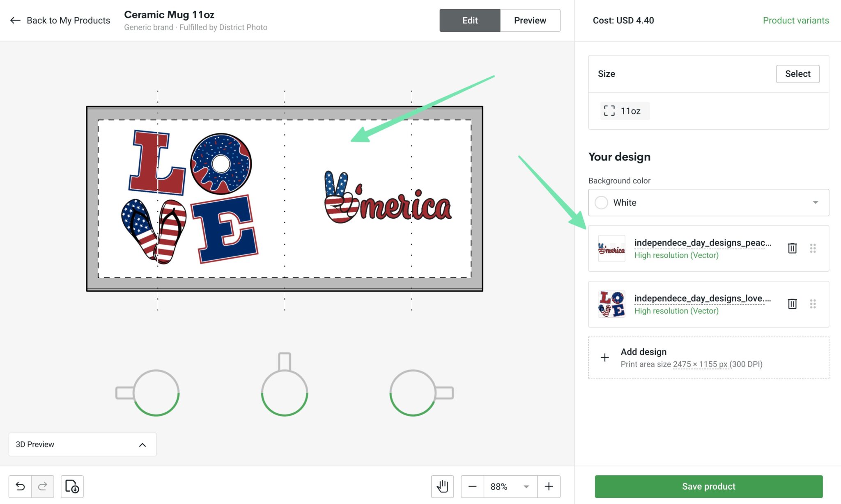The width and height of the screenshot is (841, 504).
Task: Open drag handle for peace design
Action: pos(813,248)
